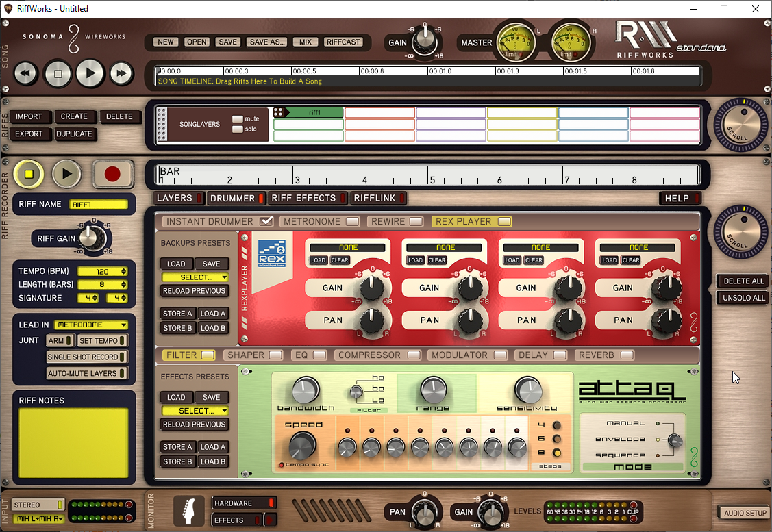Change the second SIGNATURE value
Viewport: 772px width, 532px height.
coord(116,298)
